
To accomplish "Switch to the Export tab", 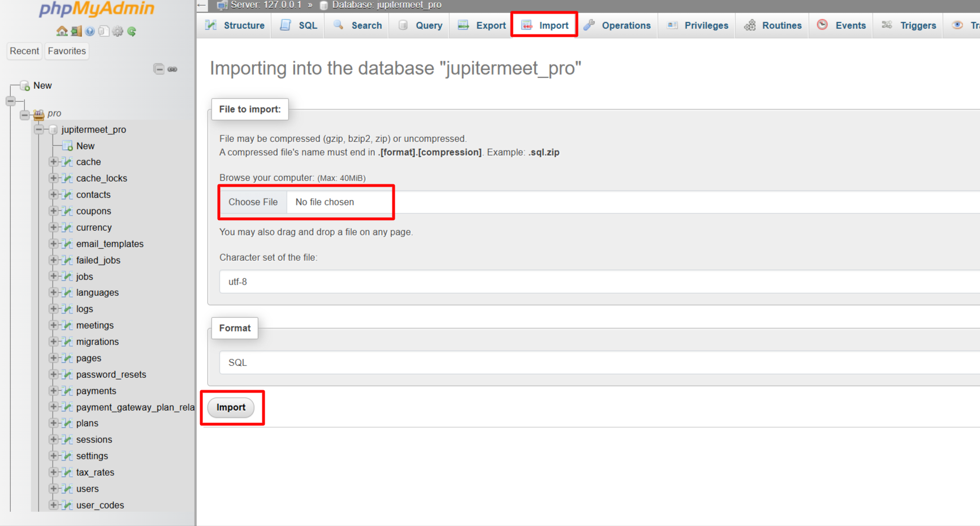I will (x=482, y=25).
